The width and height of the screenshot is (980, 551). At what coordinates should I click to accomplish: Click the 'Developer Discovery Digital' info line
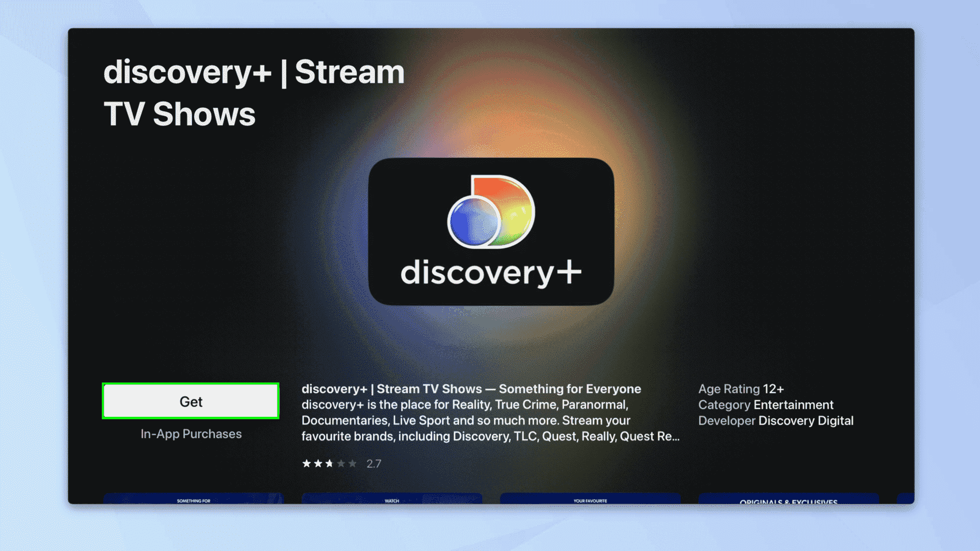[776, 420]
